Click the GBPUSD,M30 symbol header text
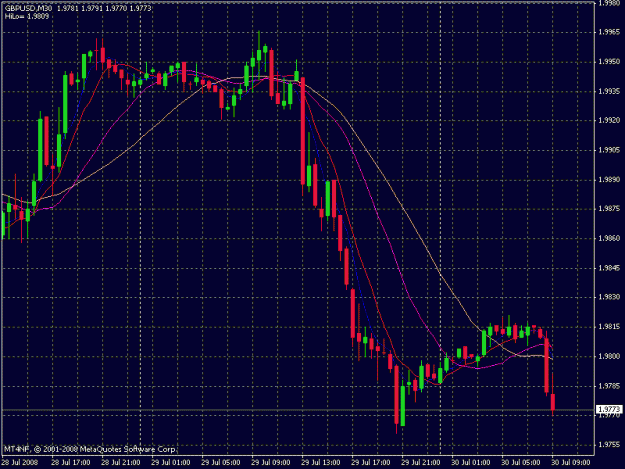This screenshot has width=625, height=469. point(28,8)
